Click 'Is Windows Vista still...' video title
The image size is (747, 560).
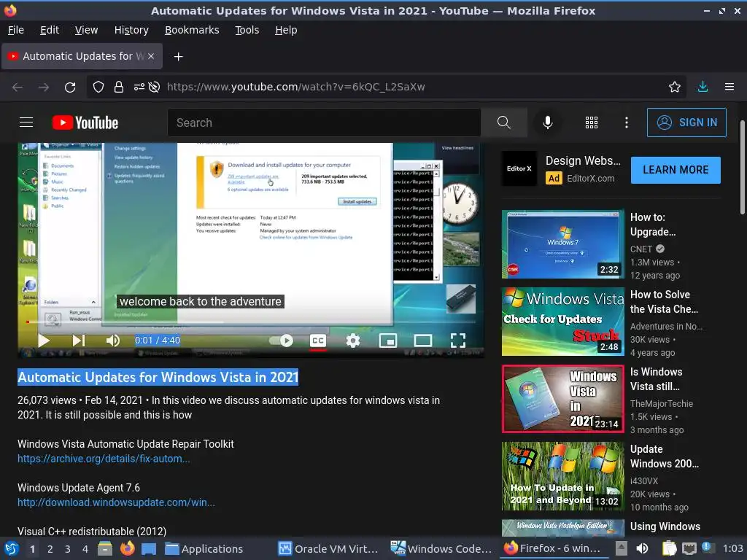pos(656,379)
